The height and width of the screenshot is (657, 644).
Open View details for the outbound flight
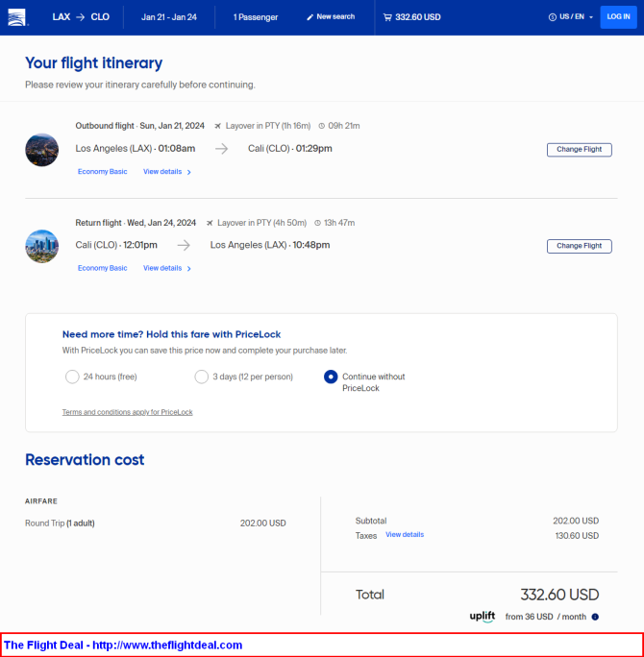click(x=162, y=172)
